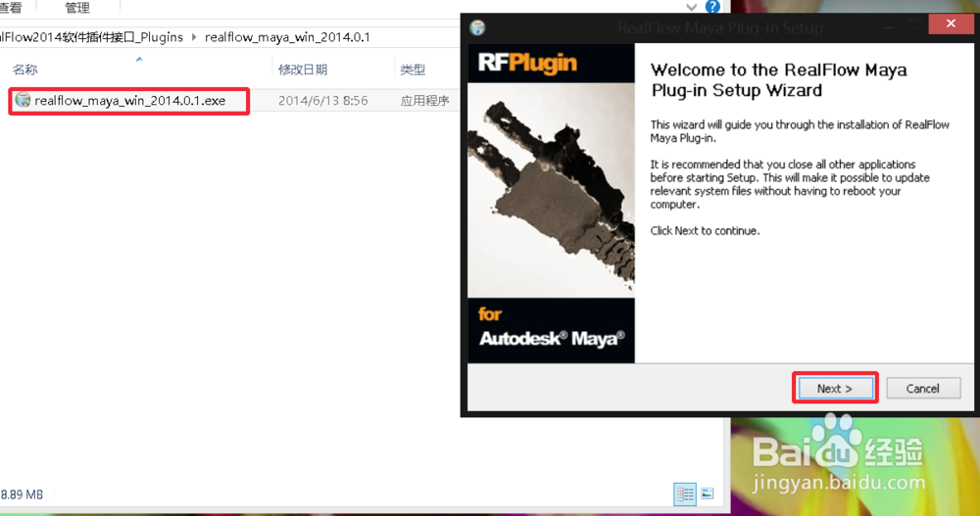Click the Plugins folder breadcrumb segment

pos(92,37)
